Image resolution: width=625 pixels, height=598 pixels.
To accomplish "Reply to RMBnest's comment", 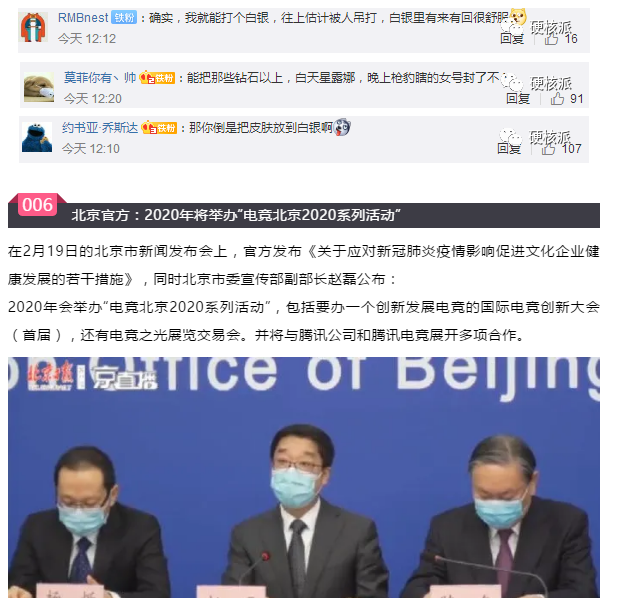I will (512, 39).
